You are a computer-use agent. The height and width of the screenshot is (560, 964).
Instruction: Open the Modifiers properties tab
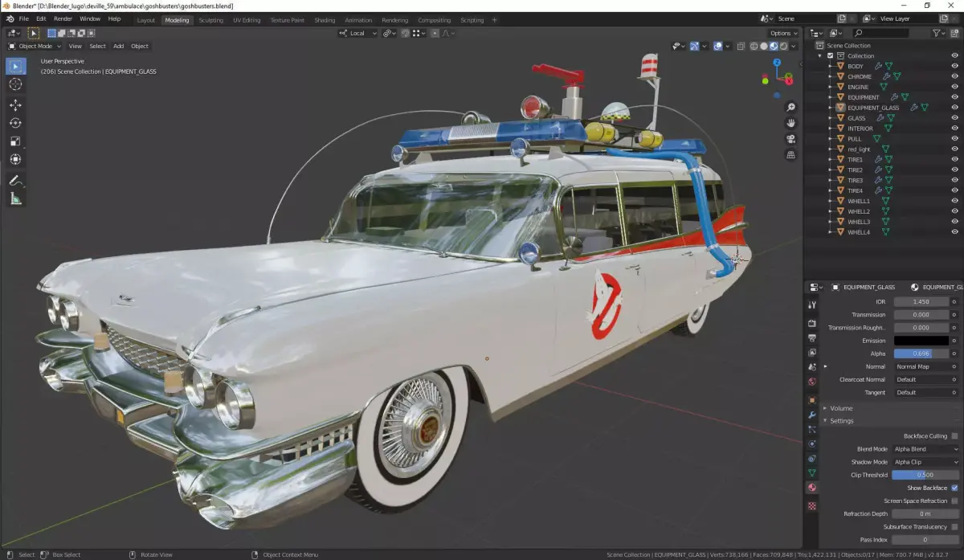(812, 415)
